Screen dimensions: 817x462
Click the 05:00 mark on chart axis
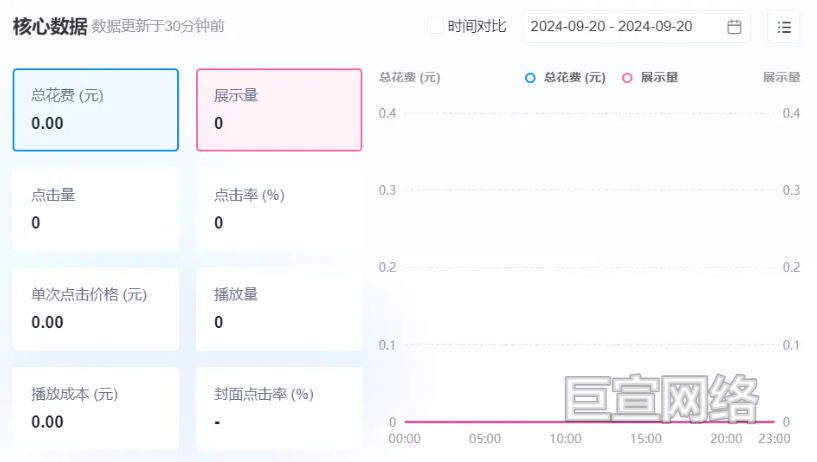click(x=485, y=439)
